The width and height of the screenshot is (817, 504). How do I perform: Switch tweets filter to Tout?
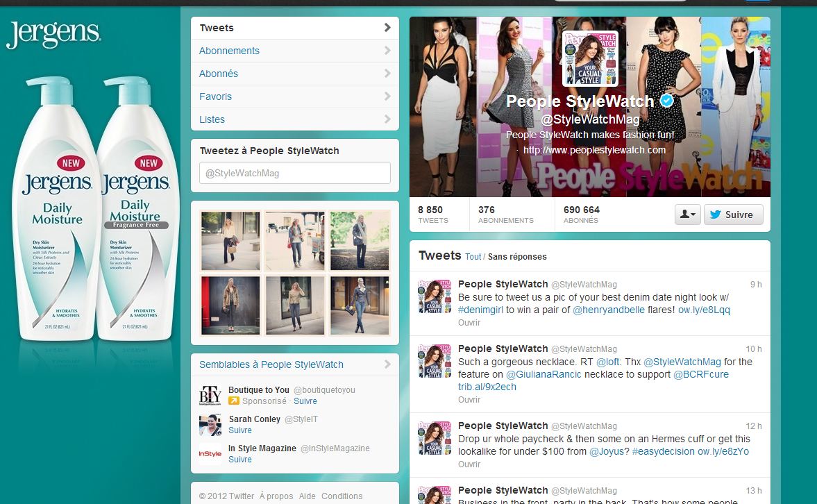(473, 256)
